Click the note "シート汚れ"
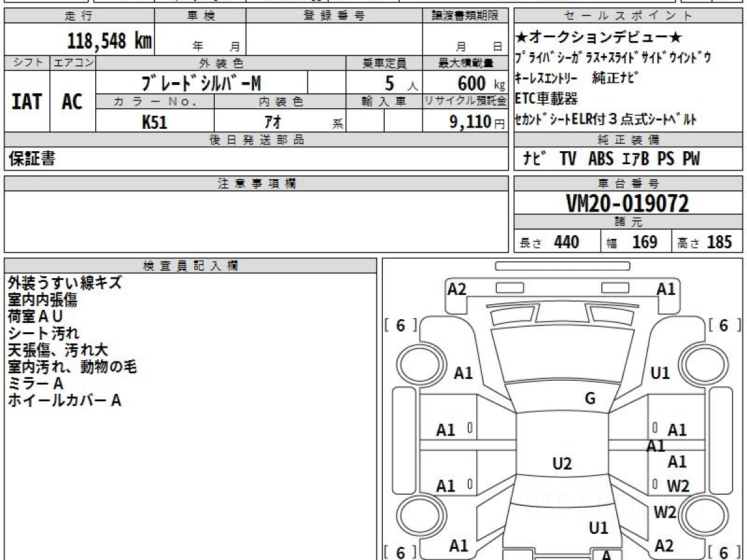 pos(44,334)
